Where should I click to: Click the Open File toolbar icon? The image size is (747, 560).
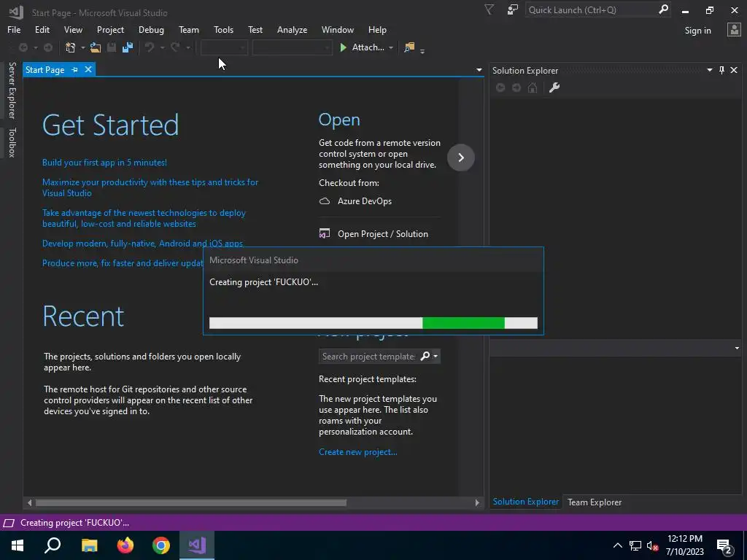tap(96, 47)
